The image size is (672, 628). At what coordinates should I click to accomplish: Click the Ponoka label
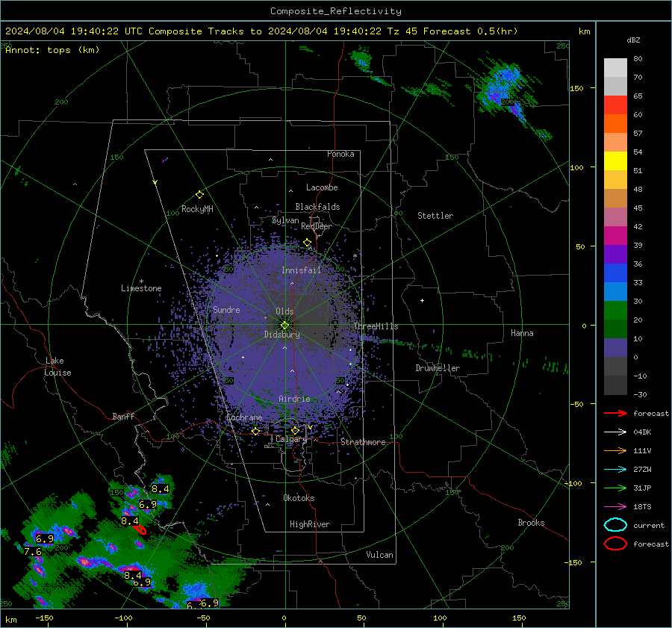pyautogui.click(x=340, y=155)
